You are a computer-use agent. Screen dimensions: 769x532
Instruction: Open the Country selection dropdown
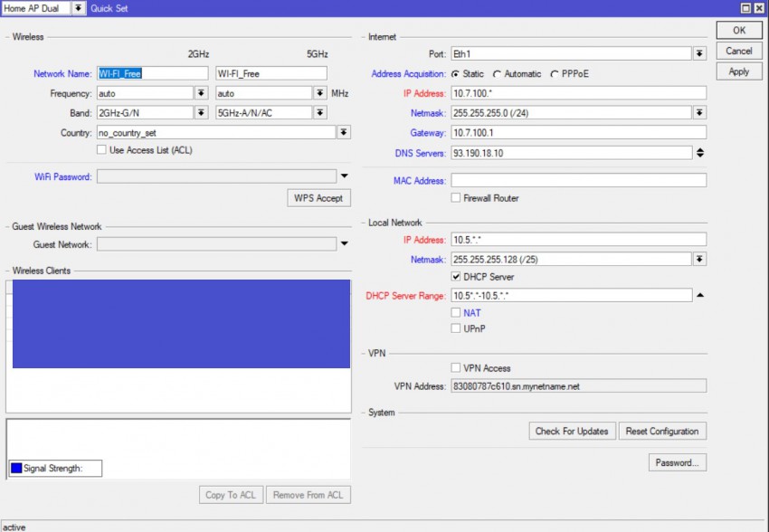[x=344, y=133]
